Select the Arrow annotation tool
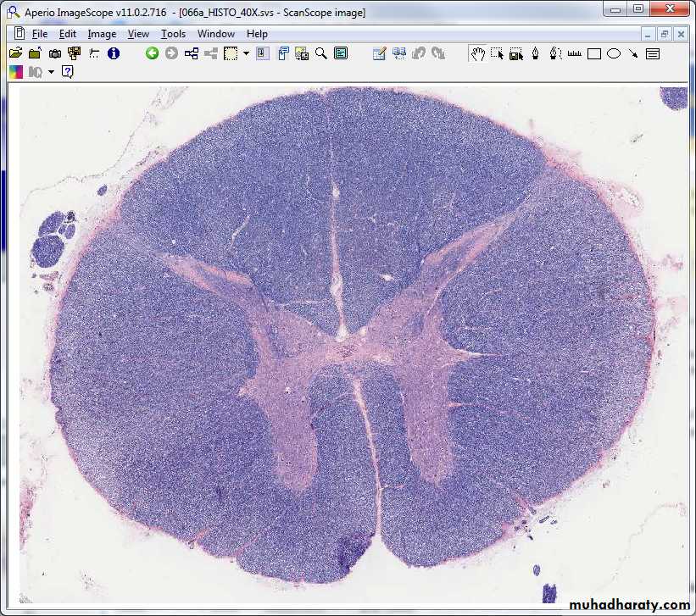 click(x=633, y=53)
